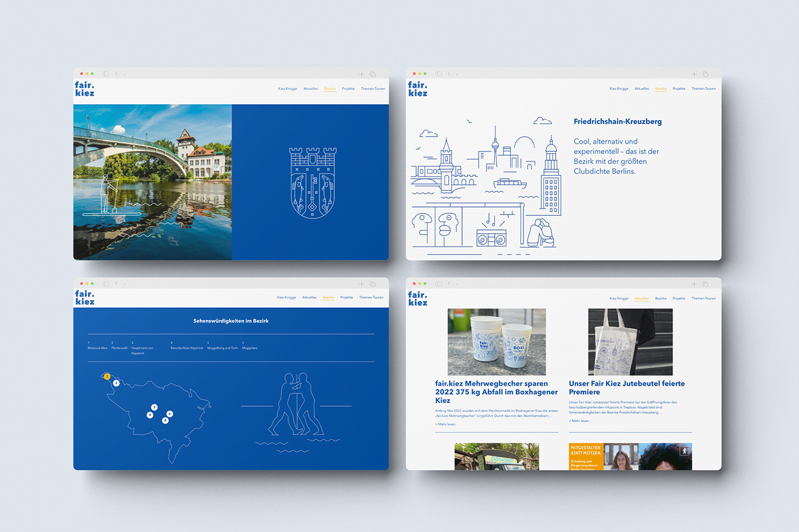
Task: Click 'Mehr lesen' under the Mehrwegbecher article
Action: pos(446,424)
